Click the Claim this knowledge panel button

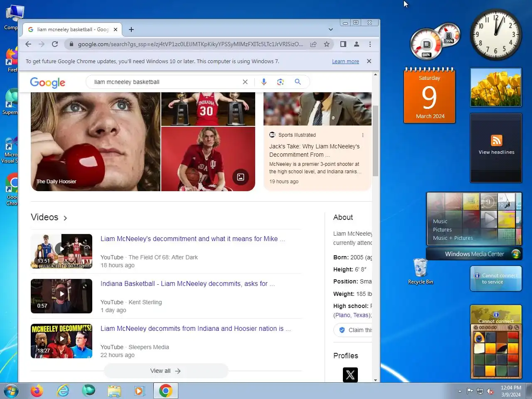tap(353, 330)
